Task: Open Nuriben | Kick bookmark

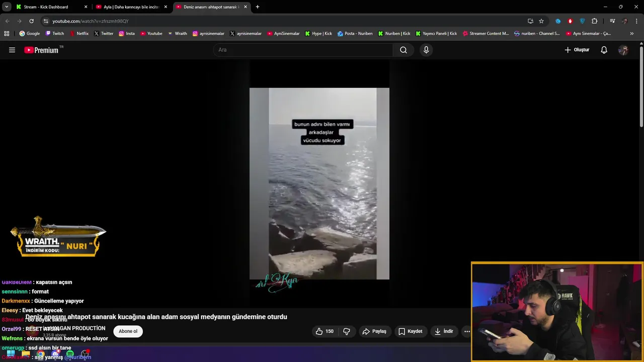Action: coord(394,34)
